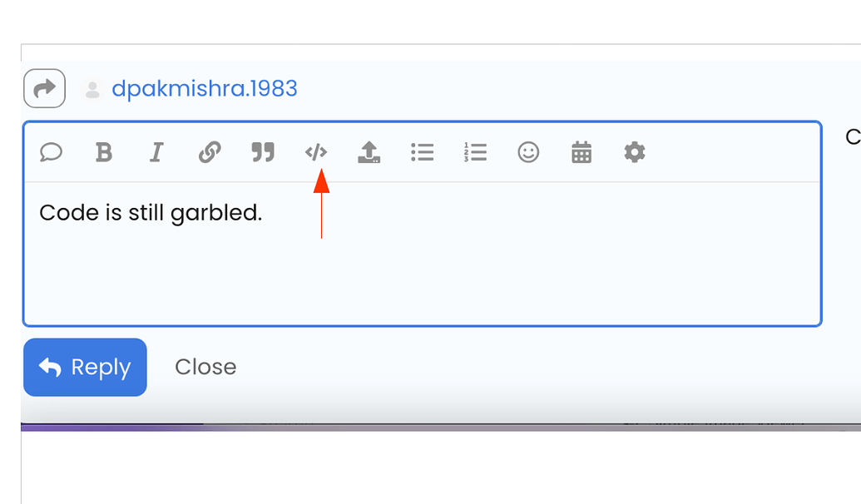Open the emoji picker smiley icon
This screenshot has width=861, height=504.
click(x=528, y=152)
